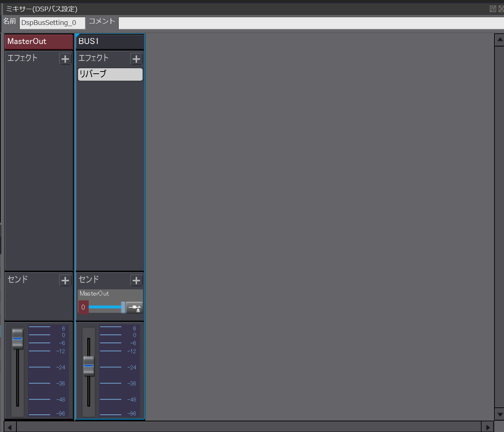Add a send to the MasterOut strip
Image resolution: width=504 pixels, height=432 pixels.
65,280
